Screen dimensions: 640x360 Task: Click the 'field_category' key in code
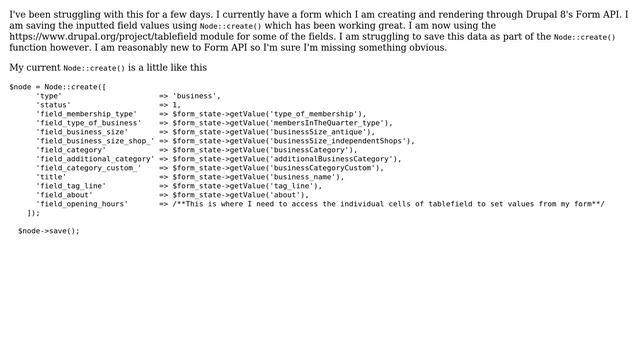coord(71,150)
